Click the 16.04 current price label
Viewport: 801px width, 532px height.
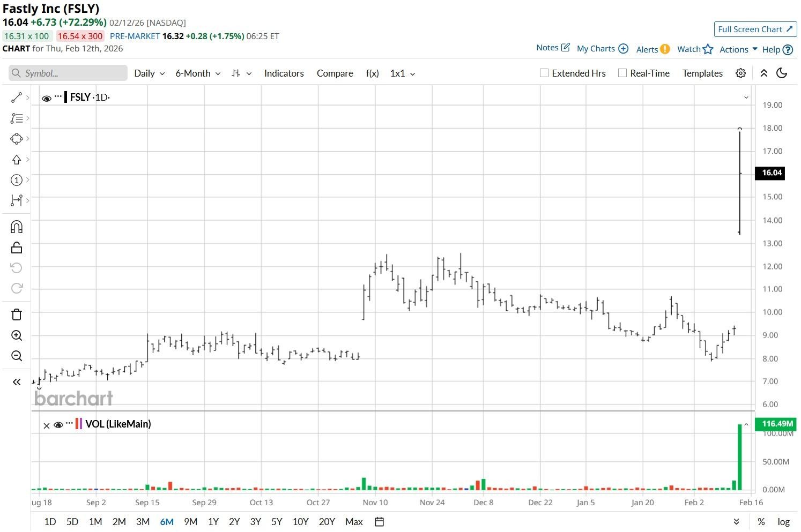pos(770,173)
